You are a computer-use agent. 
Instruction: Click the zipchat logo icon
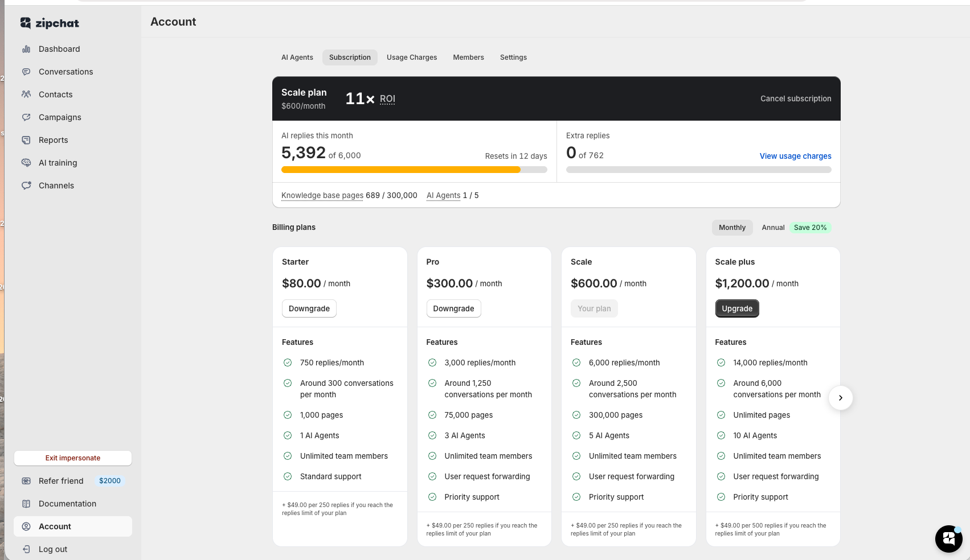point(26,23)
